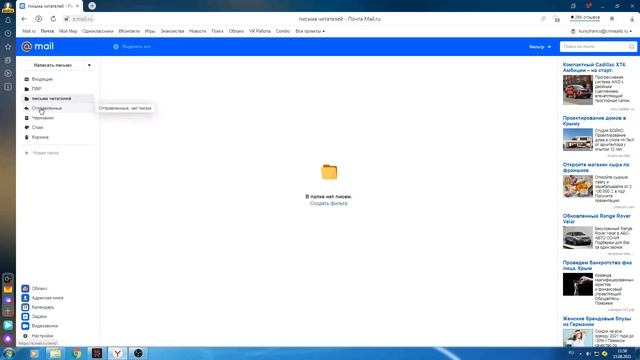The width and height of the screenshot is (640, 360).
Task: Click the reviews rating link in address bar
Action: coord(585,18)
